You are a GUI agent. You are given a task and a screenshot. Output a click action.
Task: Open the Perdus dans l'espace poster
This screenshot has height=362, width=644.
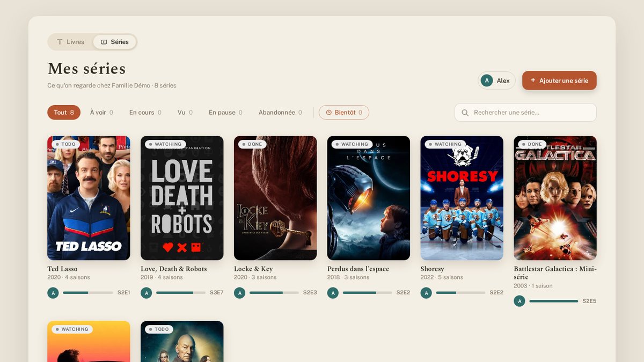click(x=369, y=198)
